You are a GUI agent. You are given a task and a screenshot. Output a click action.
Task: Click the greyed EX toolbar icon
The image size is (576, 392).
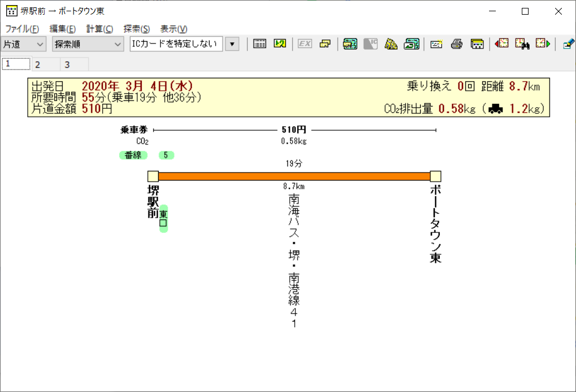(304, 43)
